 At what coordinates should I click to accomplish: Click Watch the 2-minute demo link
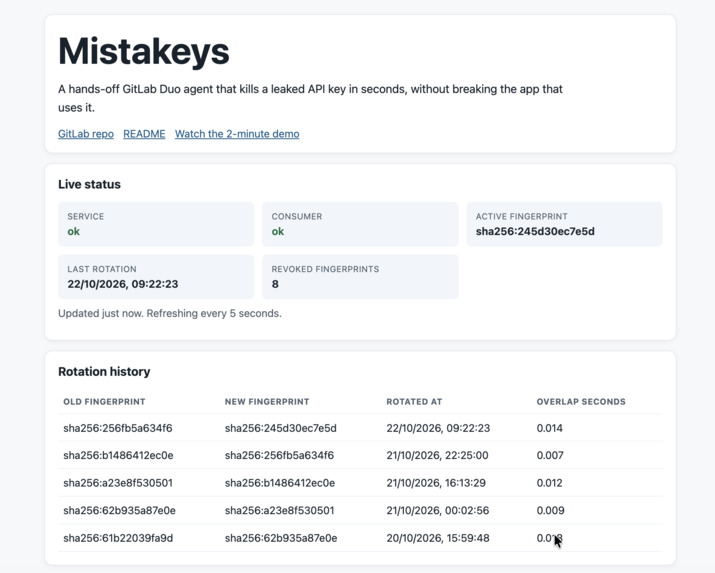[x=237, y=134]
